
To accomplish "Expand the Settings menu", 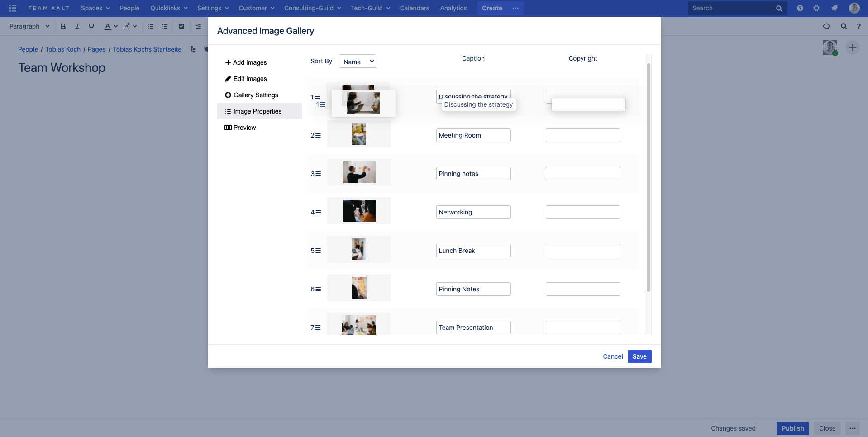I will point(213,8).
